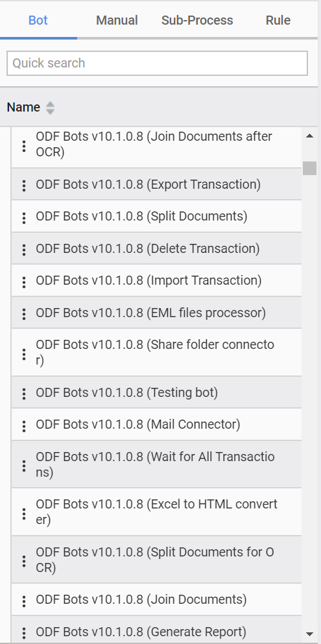321x644 pixels.
Task: Select the Bot tab
Action: pyautogui.click(x=38, y=20)
